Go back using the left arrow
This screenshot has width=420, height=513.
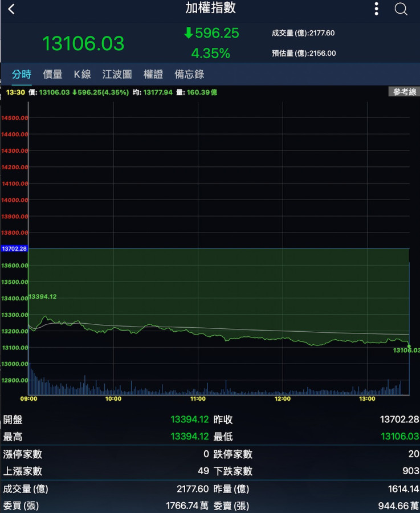click(x=11, y=9)
